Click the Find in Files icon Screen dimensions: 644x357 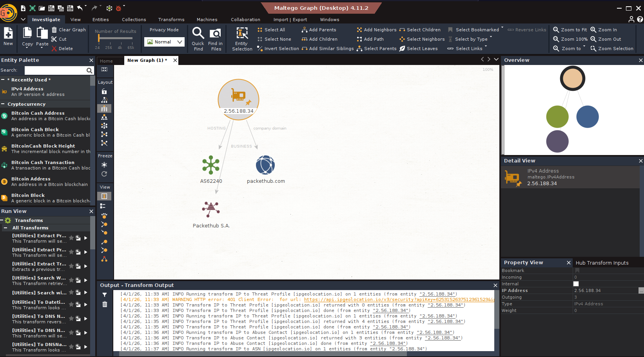(x=215, y=38)
